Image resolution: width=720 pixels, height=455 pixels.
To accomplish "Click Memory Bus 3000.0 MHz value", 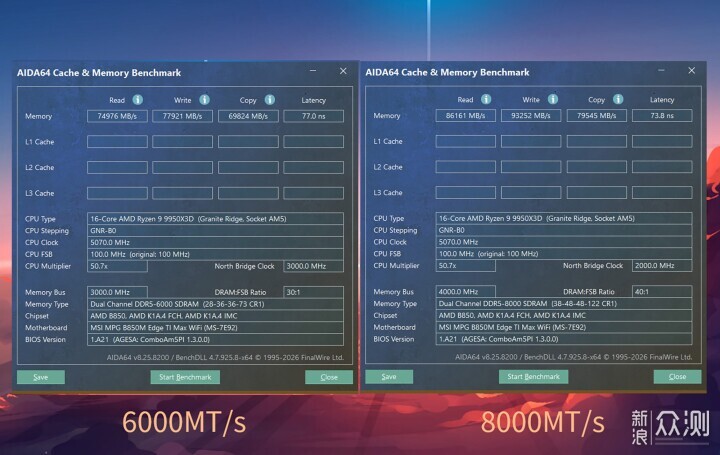I will tap(117, 292).
